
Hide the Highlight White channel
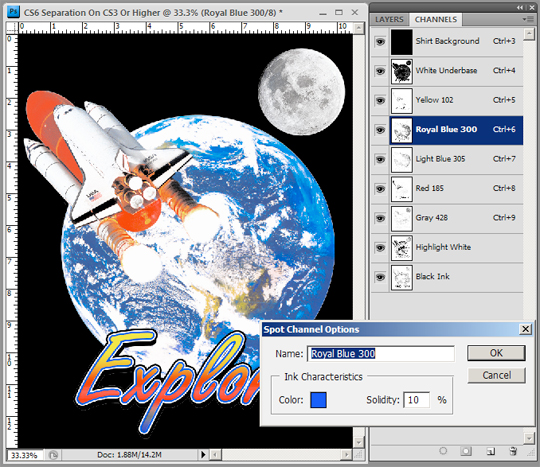click(380, 248)
